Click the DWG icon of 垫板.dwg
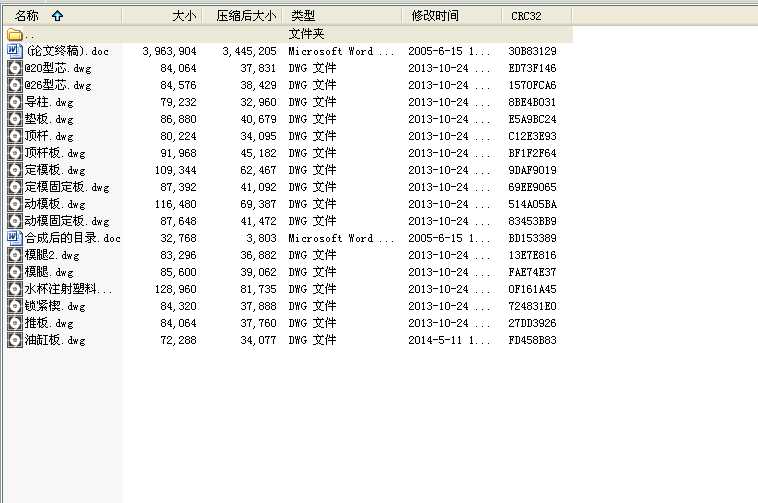This screenshot has width=758, height=503. 15,119
